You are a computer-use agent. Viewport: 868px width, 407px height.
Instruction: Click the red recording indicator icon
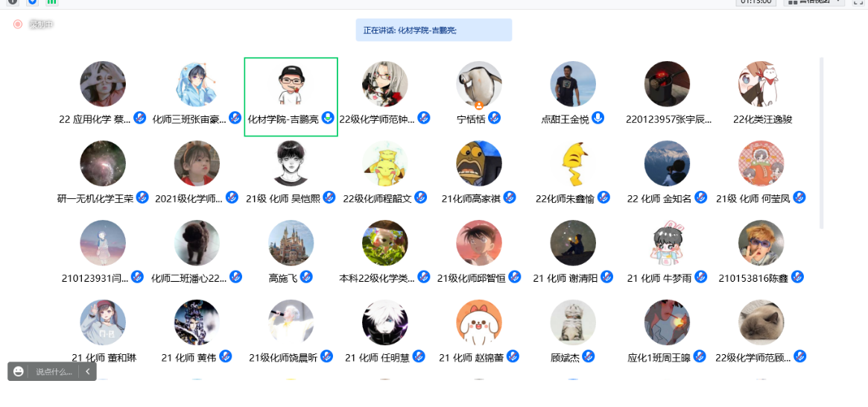pos(18,24)
